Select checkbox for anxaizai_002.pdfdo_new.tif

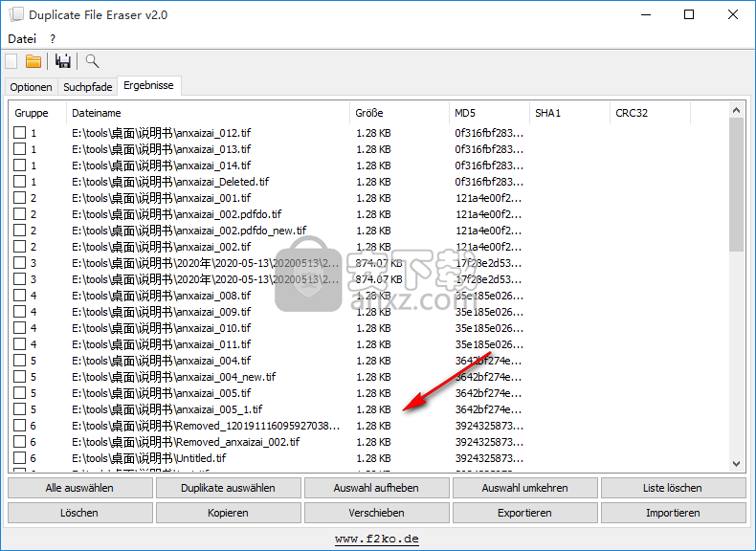tap(19, 231)
